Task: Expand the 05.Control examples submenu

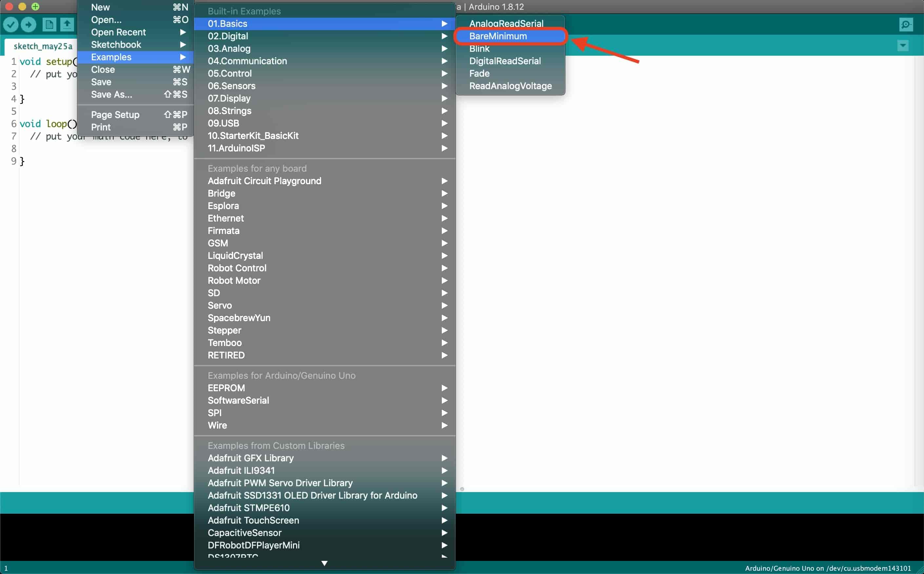Action: click(325, 74)
